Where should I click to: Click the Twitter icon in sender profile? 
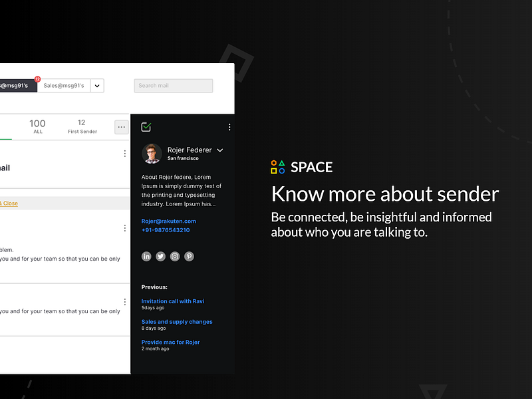160,256
